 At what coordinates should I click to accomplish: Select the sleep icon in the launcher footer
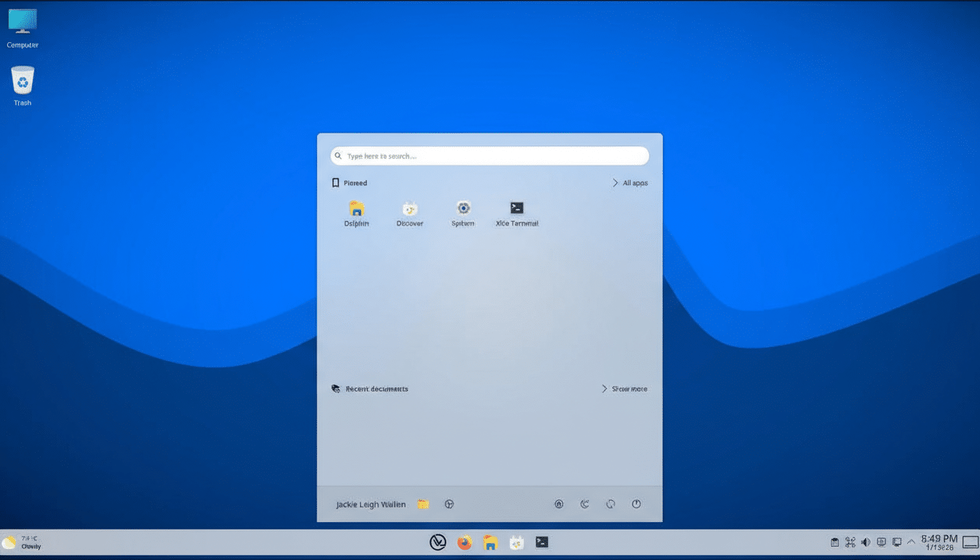point(585,503)
